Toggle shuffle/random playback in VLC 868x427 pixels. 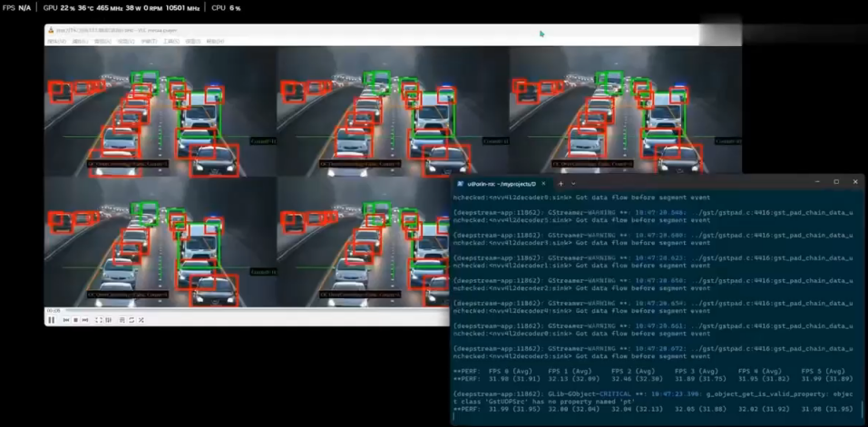[142, 320]
